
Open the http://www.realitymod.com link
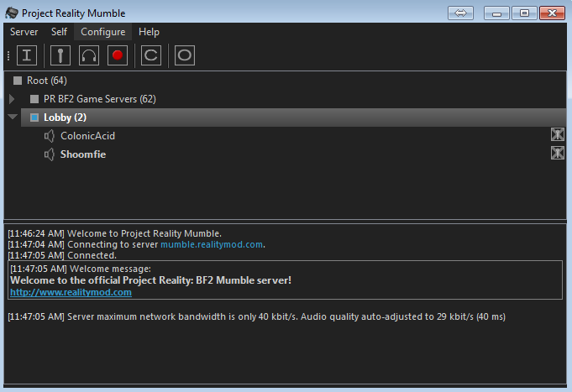tap(71, 292)
